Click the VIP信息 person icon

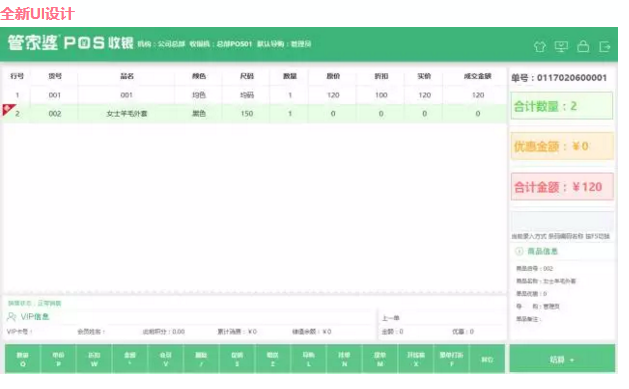pos(11,317)
